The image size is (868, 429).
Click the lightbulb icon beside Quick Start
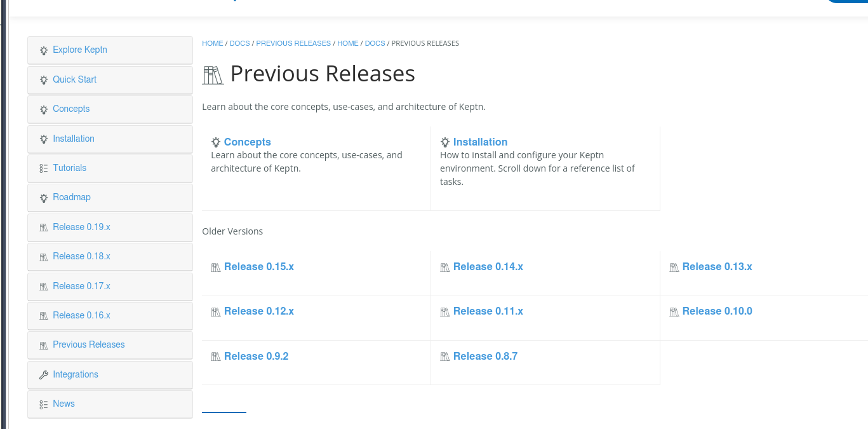(x=43, y=80)
